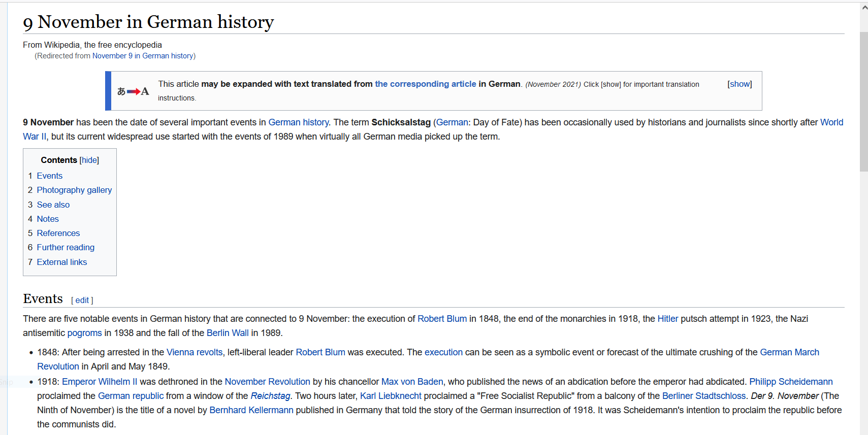Open the execution link

(x=443, y=352)
